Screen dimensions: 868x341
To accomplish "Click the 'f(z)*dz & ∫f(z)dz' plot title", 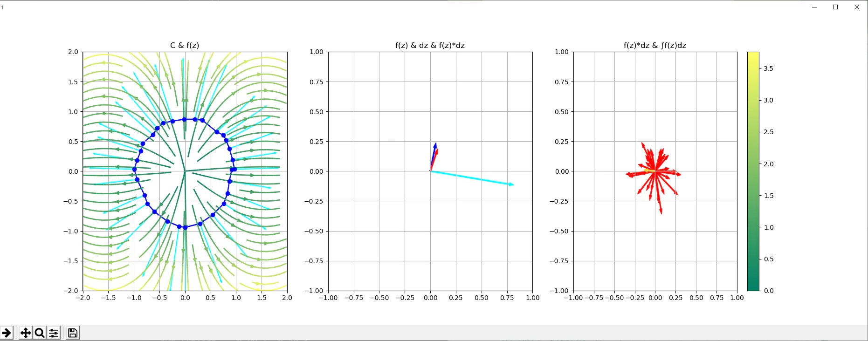I will click(655, 45).
